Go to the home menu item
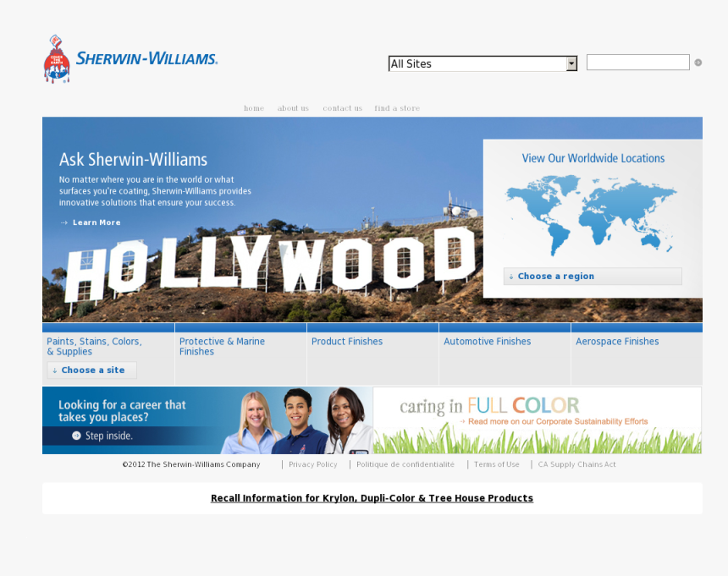This screenshot has height=576, width=728. (254, 108)
